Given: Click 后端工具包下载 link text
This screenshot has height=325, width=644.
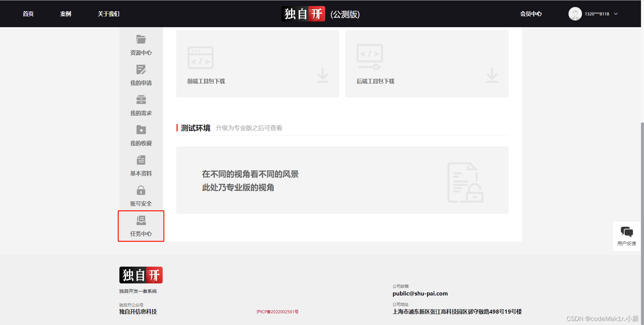Looking at the screenshot, I should coord(375,81).
